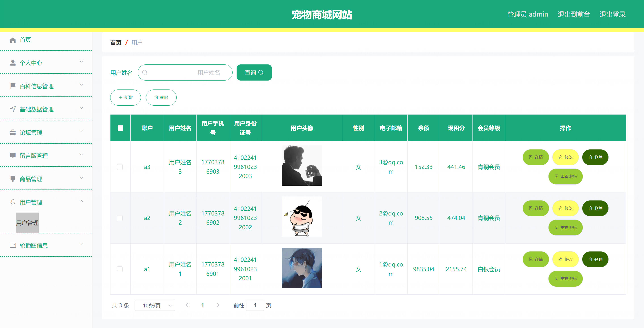644x328 pixels.
Task: Click 重置密码 for user a2
Action: click(565, 228)
